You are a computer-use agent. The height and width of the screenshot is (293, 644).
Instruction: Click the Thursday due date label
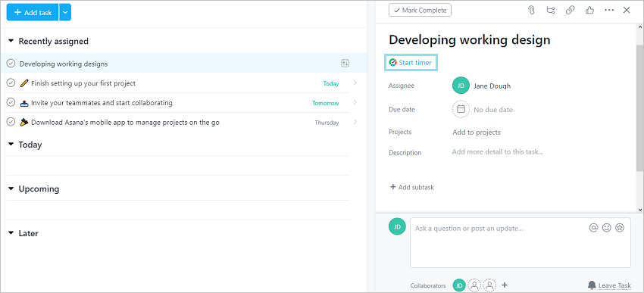coord(327,123)
